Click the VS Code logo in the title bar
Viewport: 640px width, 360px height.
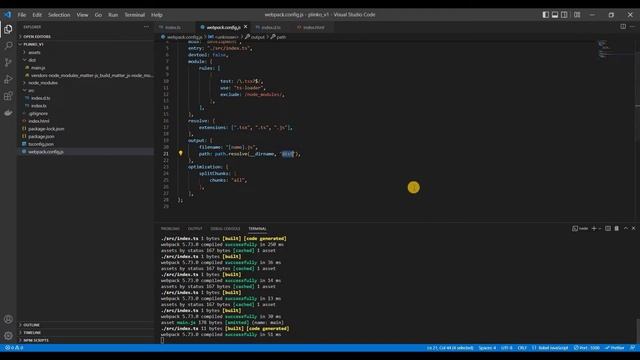point(8,15)
